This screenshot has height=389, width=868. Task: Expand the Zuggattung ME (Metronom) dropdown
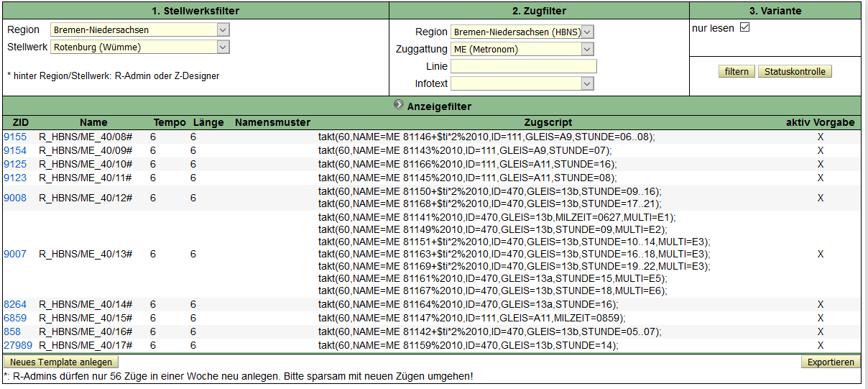[x=522, y=50]
